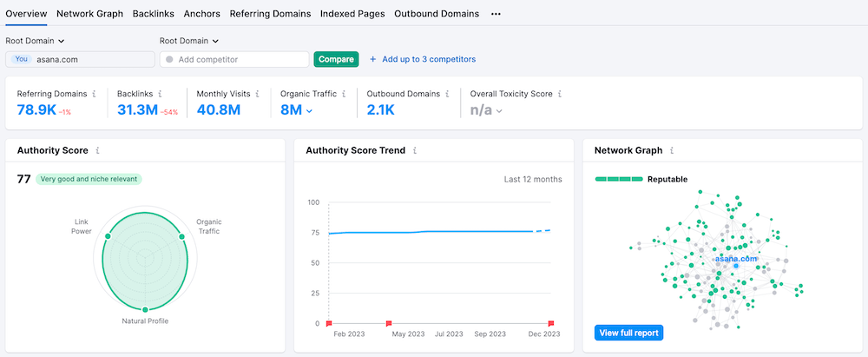Click info icon next to Monthly Visits

click(x=258, y=94)
